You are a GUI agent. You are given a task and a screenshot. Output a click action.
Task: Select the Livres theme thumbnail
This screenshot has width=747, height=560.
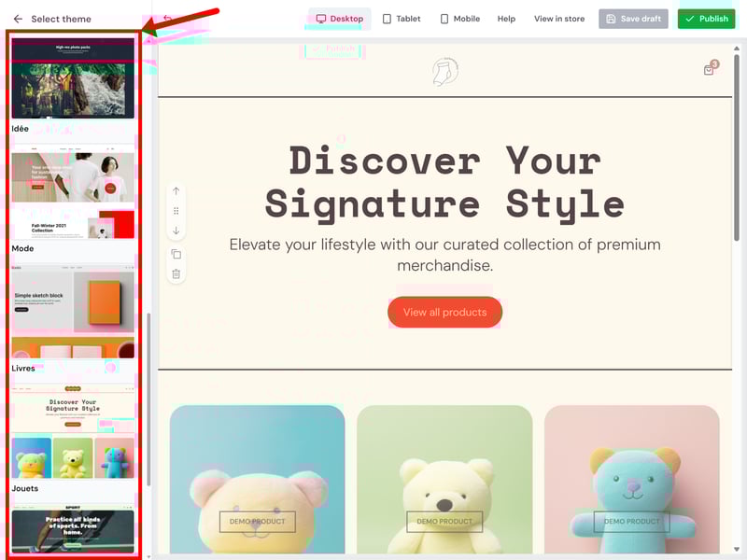[x=73, y=313]
